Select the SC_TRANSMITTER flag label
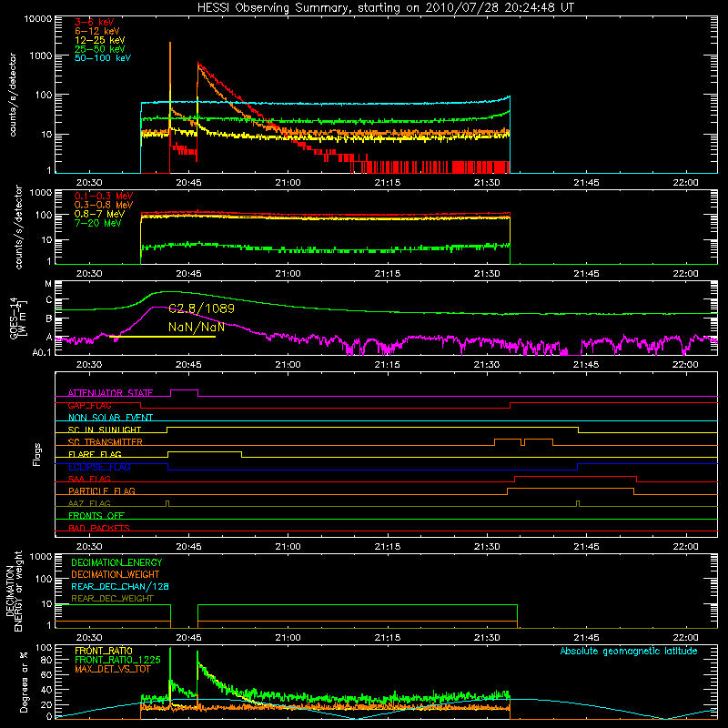Viewport: 728px width, 728px height. [x=106, y=441]
